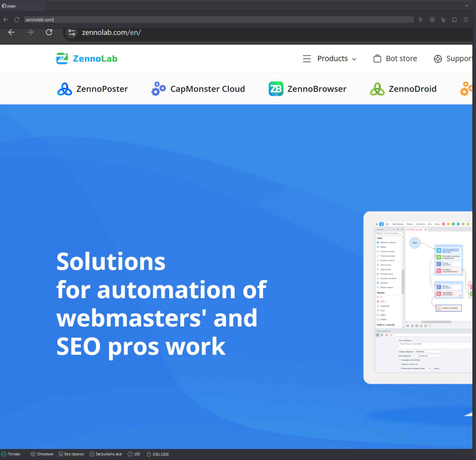Open the puzzle-piece extensions icon
Image resolution: width=476 pixels, height=460 pixels.
point(454,20)
